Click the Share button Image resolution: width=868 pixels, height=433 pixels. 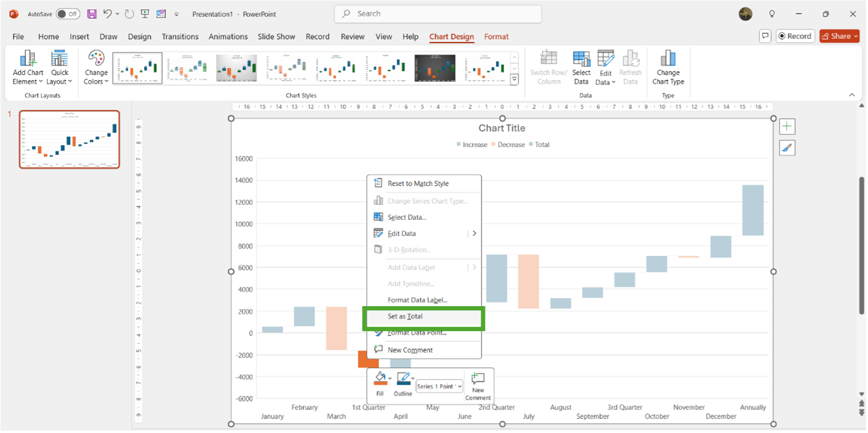click(x=839, y=36)
